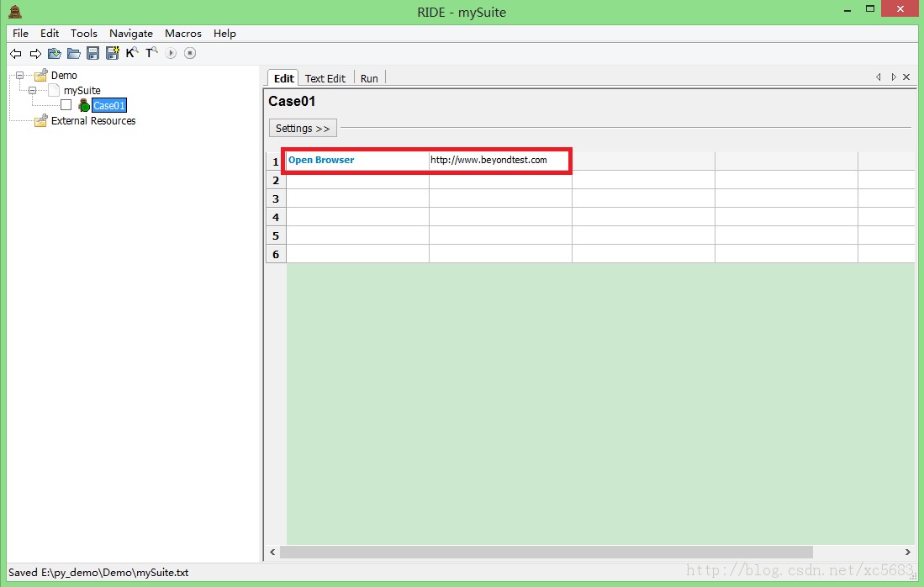Click the Run Tests play icon
This screenshot has height=587, width=924.
[x=171, y=54]
